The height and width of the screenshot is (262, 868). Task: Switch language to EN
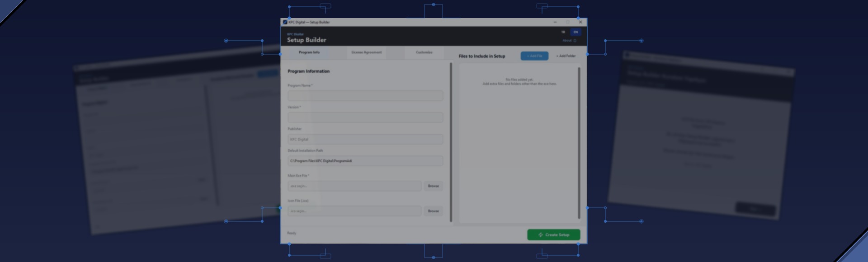pyautogui.click(x=576, y=32)
